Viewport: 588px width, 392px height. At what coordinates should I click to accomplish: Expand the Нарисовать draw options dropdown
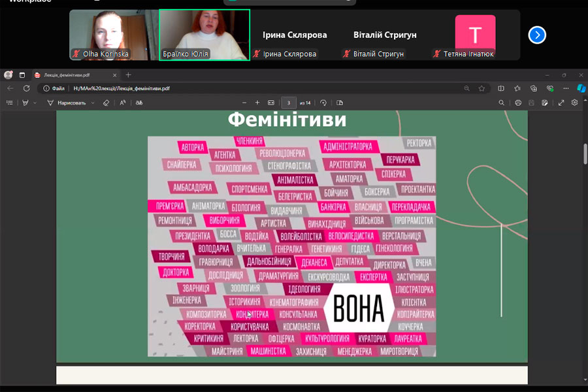(93, 103)
